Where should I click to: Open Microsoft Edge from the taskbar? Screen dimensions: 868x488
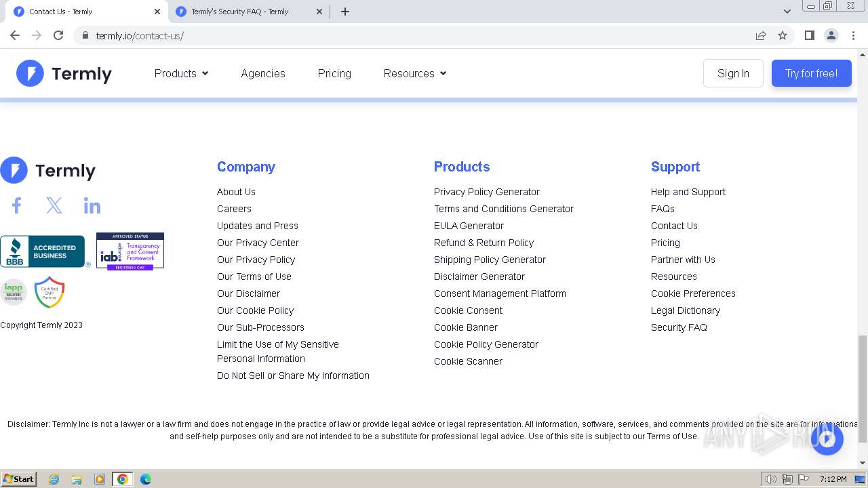pyautogui.click(x=146, y=479)
